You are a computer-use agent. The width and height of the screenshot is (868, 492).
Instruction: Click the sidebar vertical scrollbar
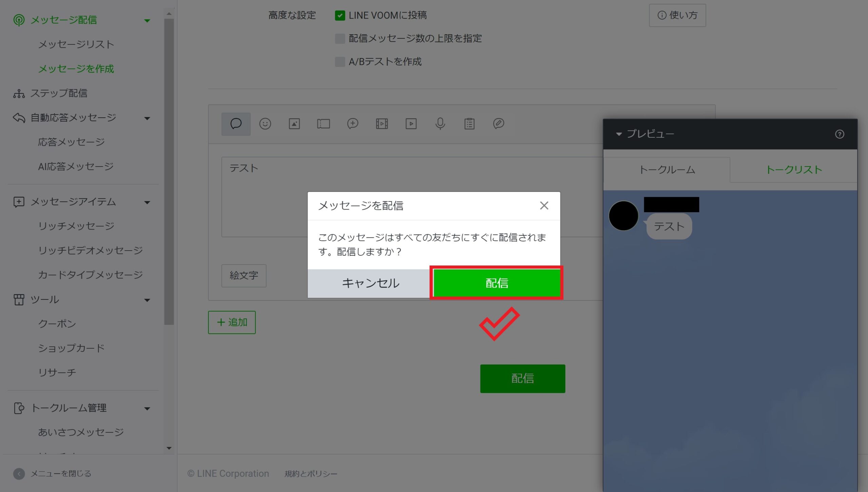169,170
